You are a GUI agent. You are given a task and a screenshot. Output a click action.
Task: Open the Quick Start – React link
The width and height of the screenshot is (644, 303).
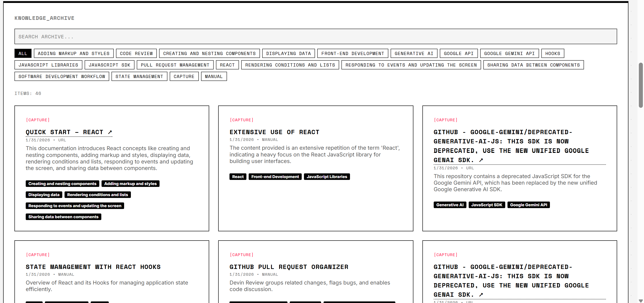click(x=65, y=132)
